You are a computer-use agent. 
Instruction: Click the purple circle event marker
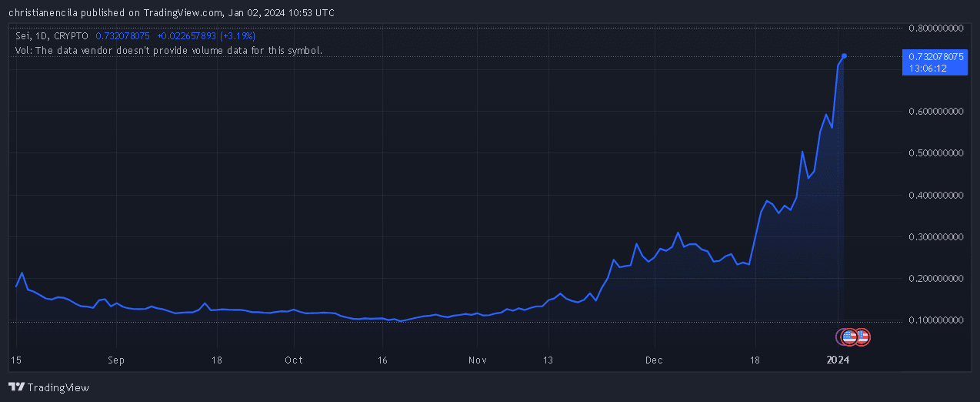[x=842, y=337]
